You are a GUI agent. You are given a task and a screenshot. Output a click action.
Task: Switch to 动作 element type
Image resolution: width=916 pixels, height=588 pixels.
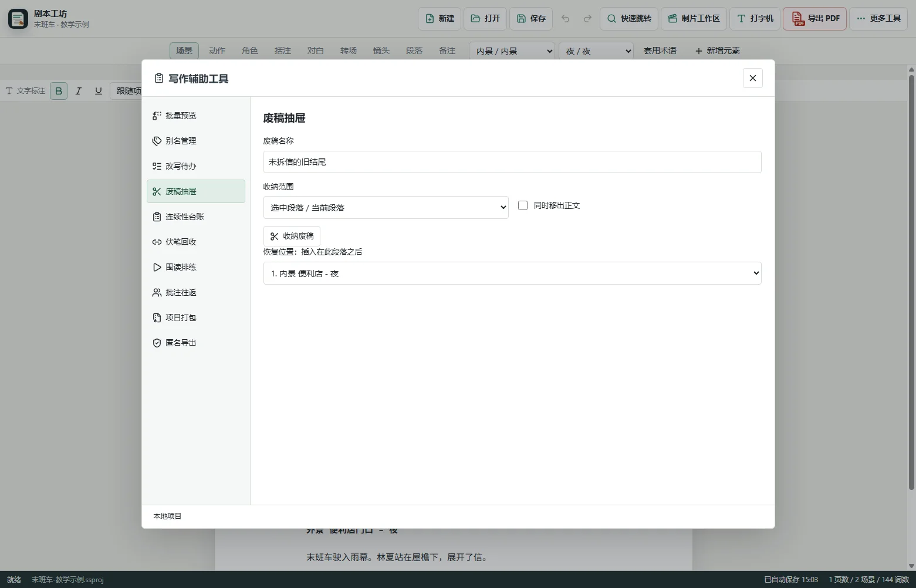coord(217,50)
